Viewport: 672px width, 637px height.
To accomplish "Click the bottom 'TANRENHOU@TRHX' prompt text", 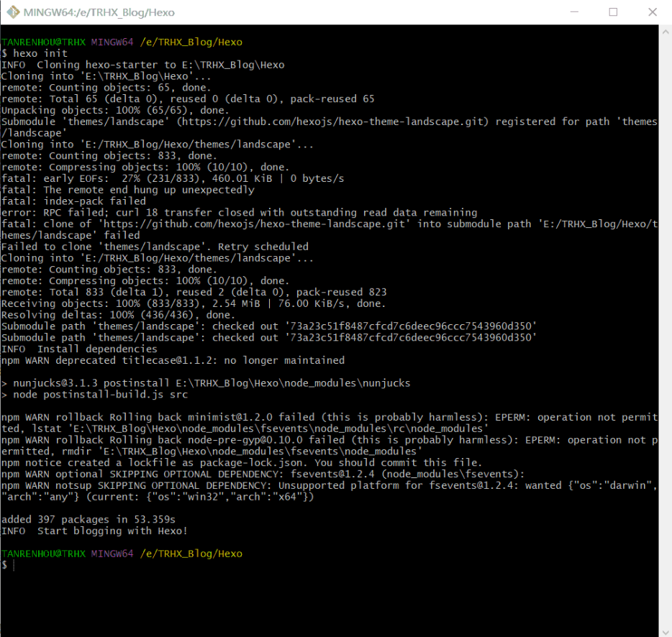I will click(x=43, y=554).
